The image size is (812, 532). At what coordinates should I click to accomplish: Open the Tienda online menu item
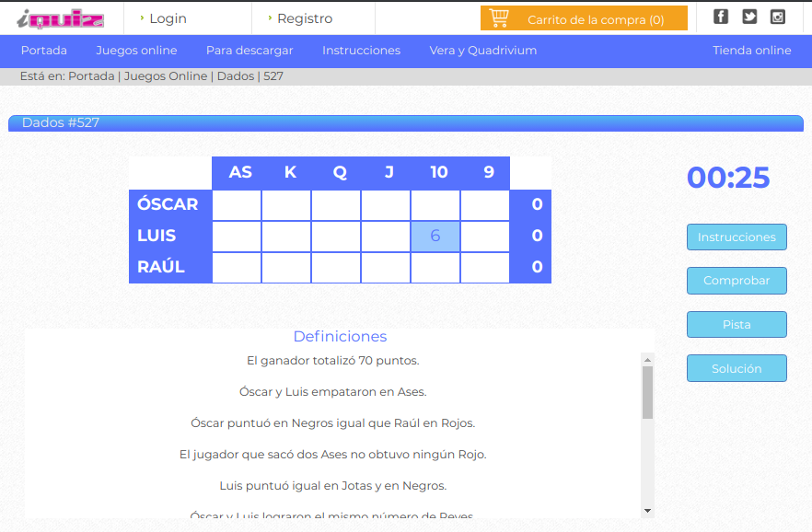click(751, 51)
